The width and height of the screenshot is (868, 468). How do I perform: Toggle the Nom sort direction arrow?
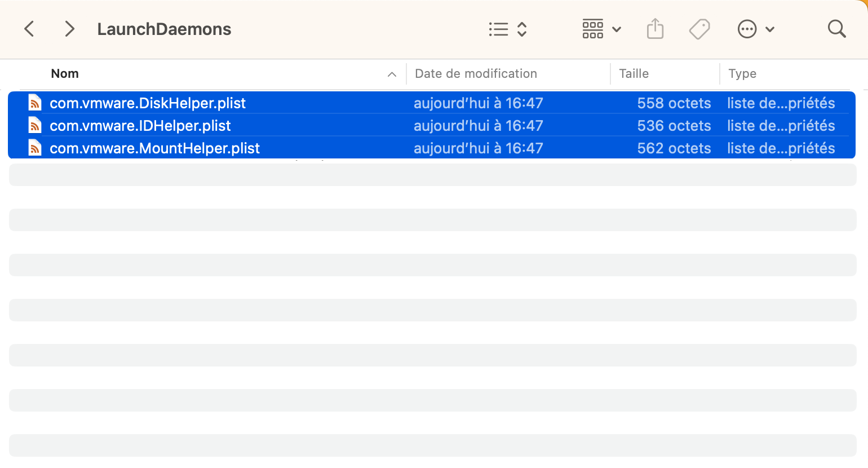392,74
